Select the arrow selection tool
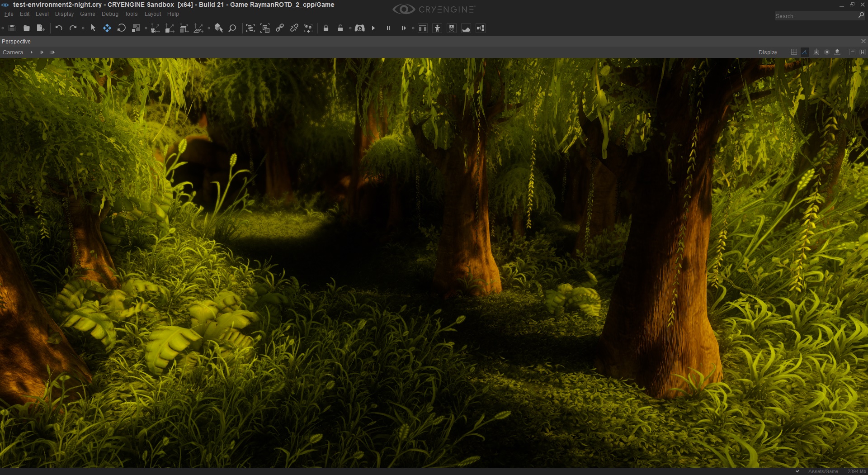Image resolution: width=868 pixels, height=475 pixels. [93, 28]
